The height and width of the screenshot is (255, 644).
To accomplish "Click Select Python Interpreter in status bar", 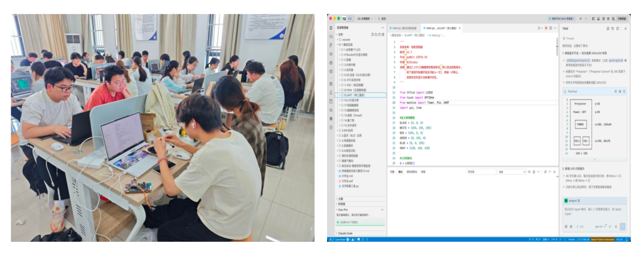I will coord(602,239).
